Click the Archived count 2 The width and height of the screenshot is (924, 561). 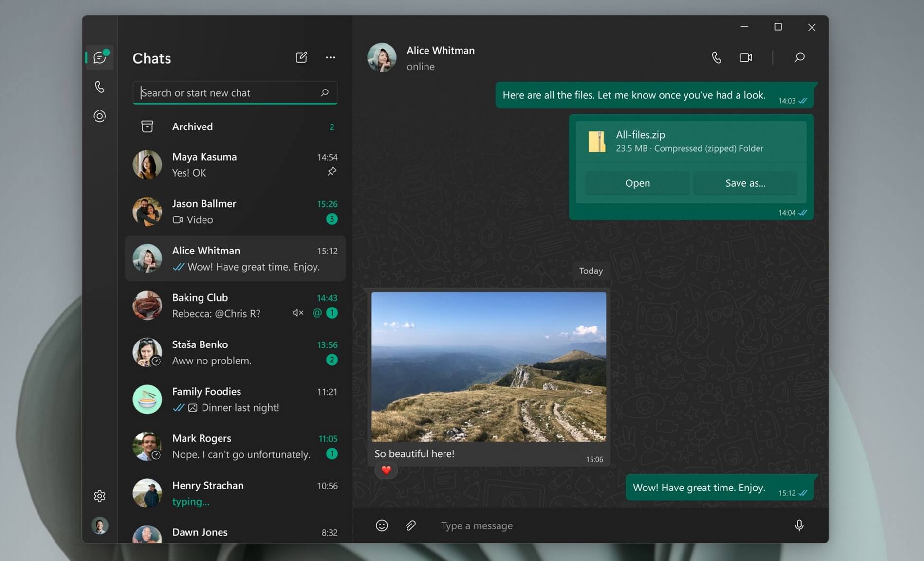point(332,127)
